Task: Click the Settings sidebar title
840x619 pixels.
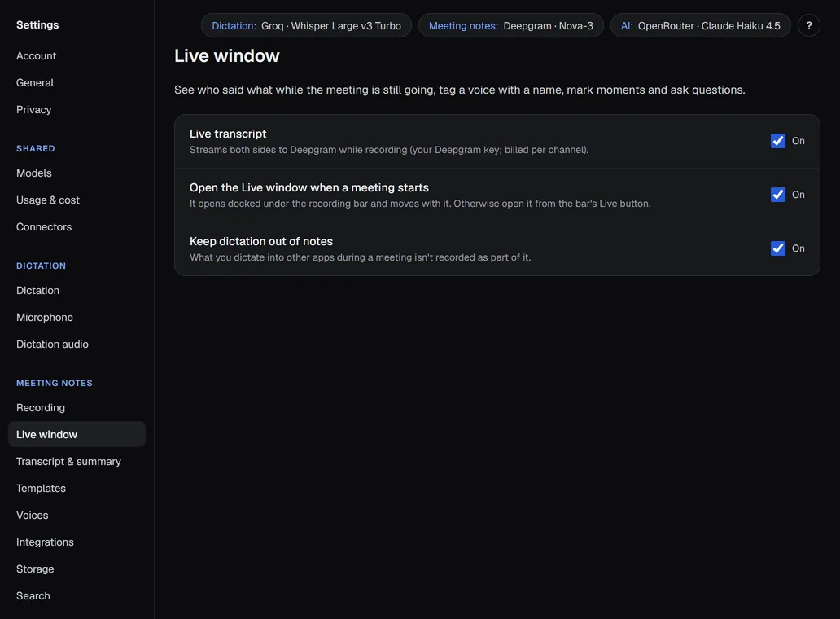Action: point(37,24)
